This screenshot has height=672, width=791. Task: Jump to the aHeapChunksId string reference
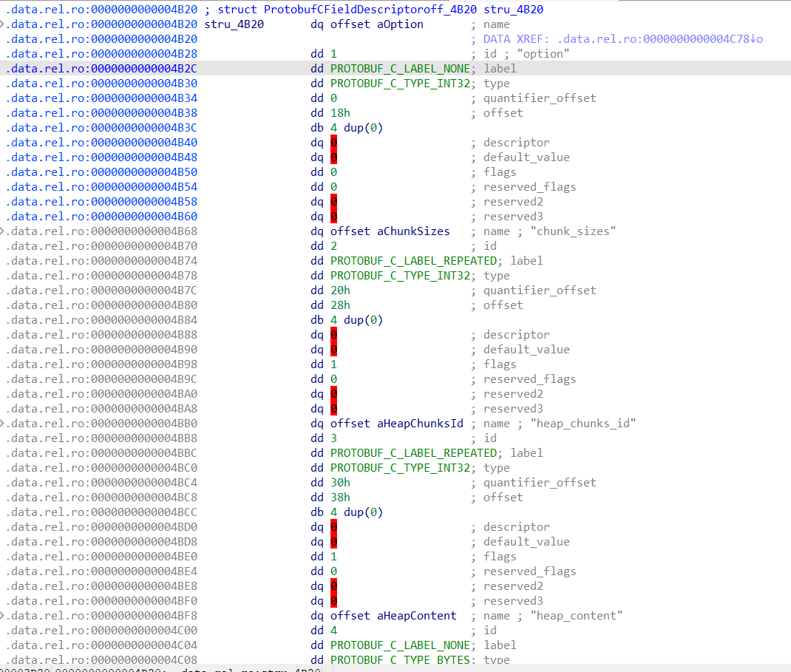420,424
